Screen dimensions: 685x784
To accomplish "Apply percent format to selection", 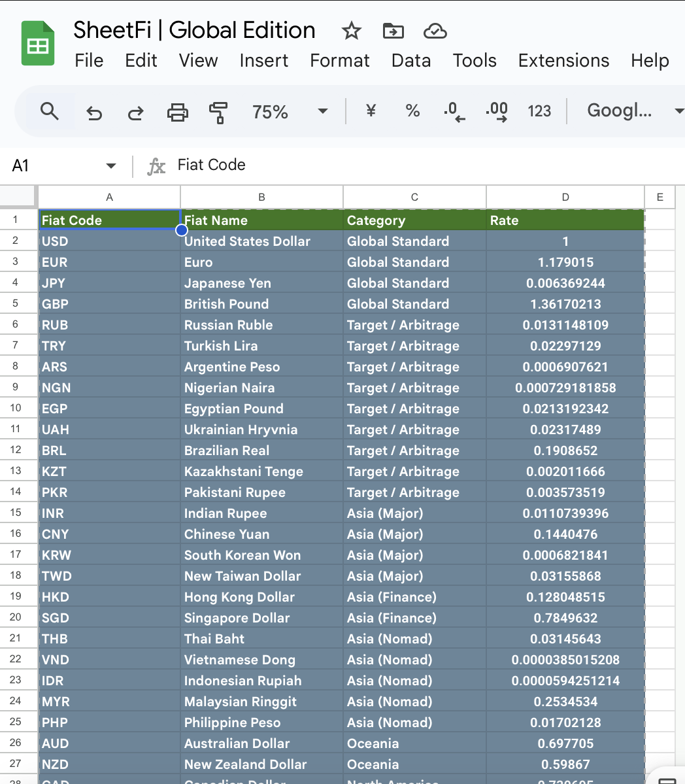I will (412, 111).
